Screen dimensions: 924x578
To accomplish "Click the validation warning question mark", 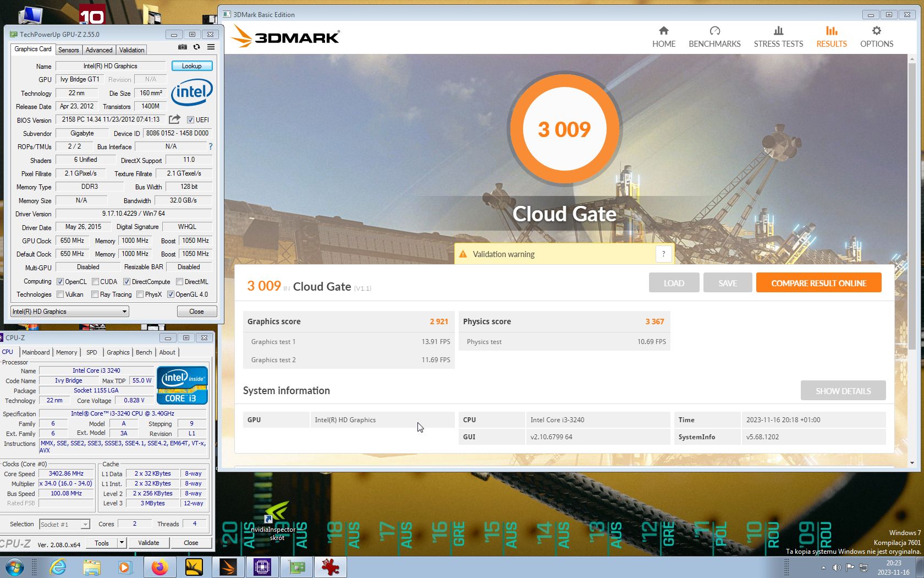I will [x=663, y=254].
